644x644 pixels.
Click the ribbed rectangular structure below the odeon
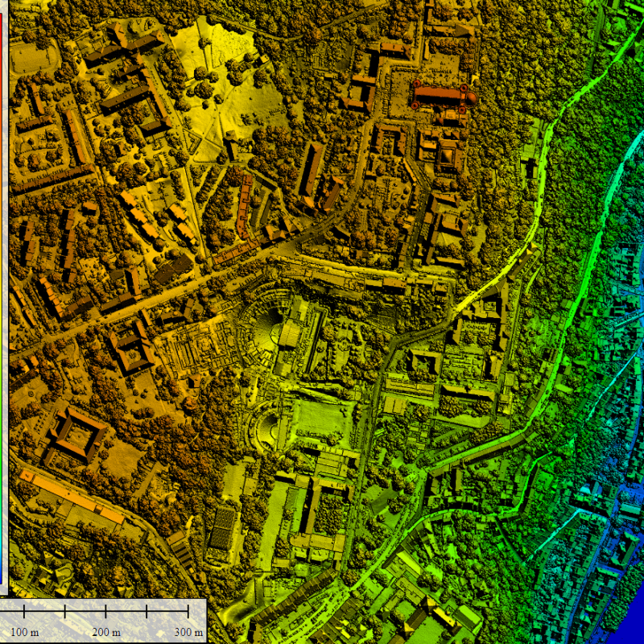coord(223,527)
